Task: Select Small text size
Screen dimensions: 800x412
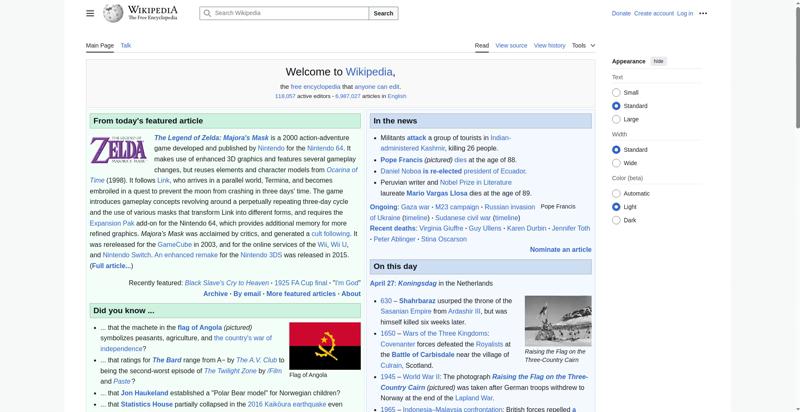Action: click(x=616, y=93)
